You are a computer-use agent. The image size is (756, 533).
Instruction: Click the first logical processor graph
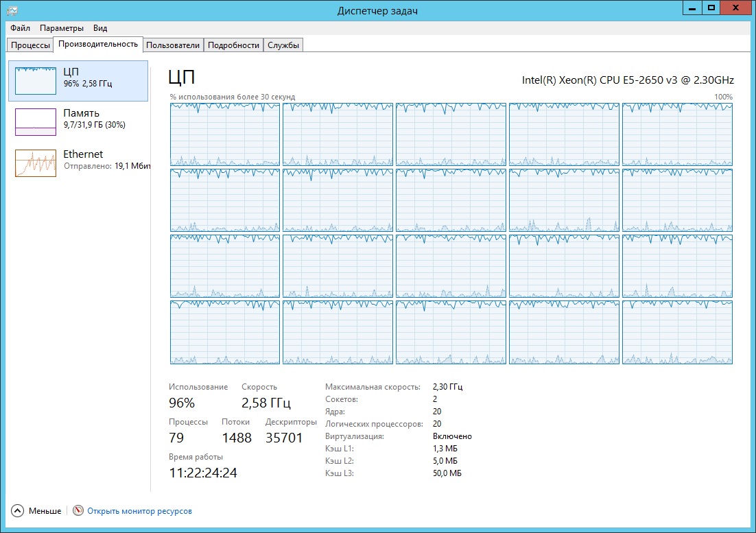click(225, 134)
